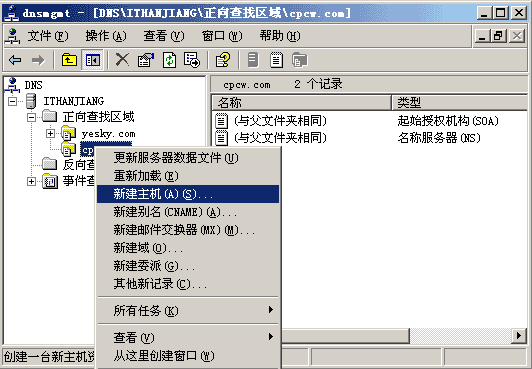This screenshot has height=369, width=532.
Task: Sort by the 名称 column header
Action: (x=301, y=102)
